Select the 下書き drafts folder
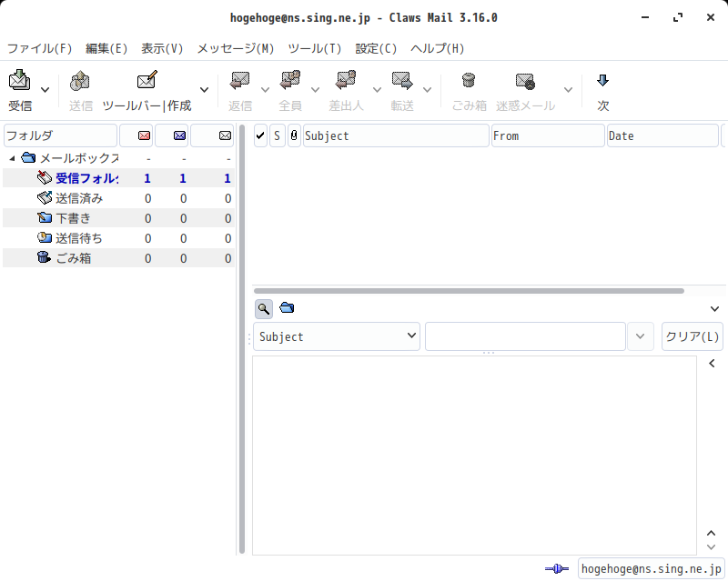This screenshot has height=581, width=728. coord(118,218)
